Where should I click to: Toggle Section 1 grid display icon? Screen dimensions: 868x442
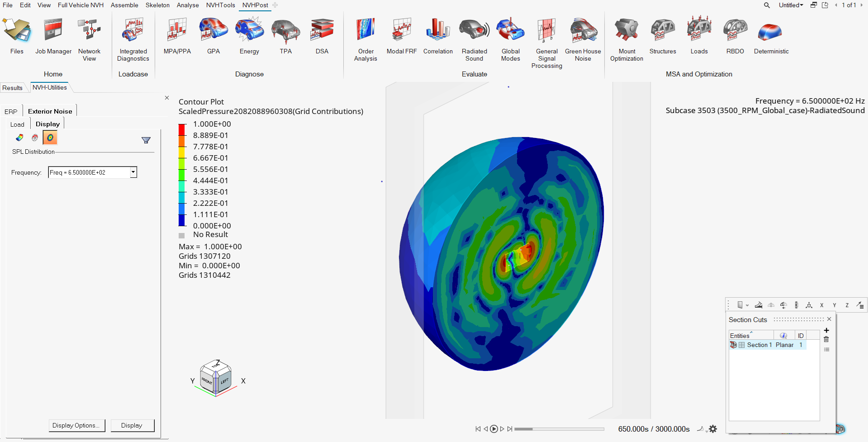click(741, 345)
